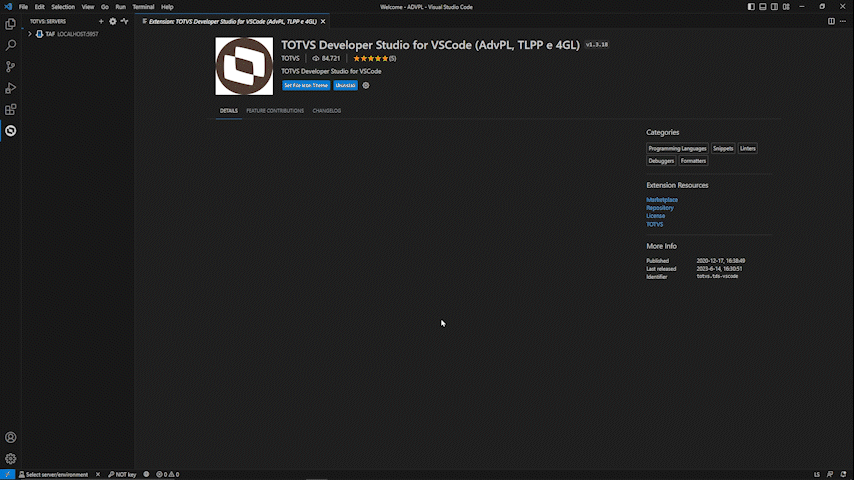This screenshot has width=854, height=480.
Task: Click the TOTVS publisher name
Action: 290,58
